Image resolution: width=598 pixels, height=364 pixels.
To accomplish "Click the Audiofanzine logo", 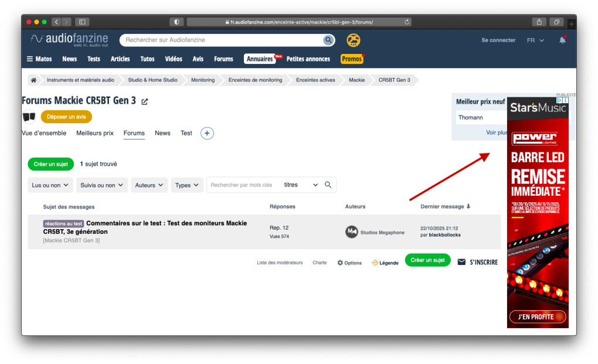I will (69, 40).
